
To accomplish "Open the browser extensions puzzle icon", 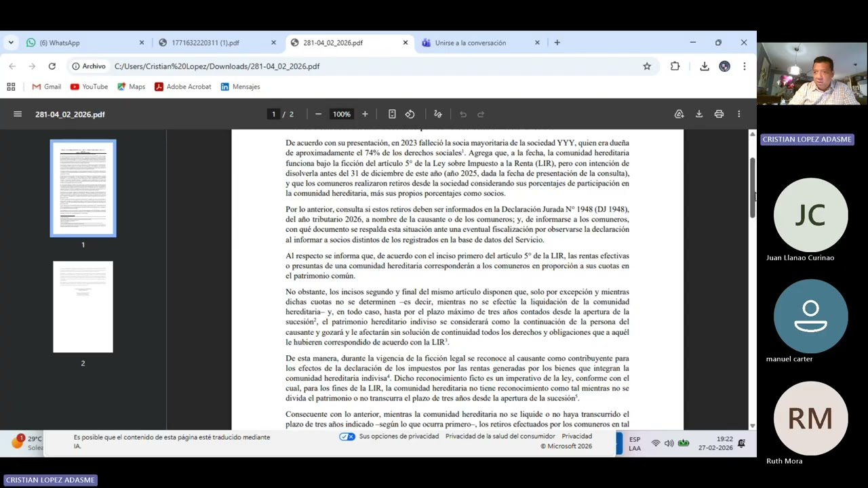I will pyautogui.click(x=675, y=66).
